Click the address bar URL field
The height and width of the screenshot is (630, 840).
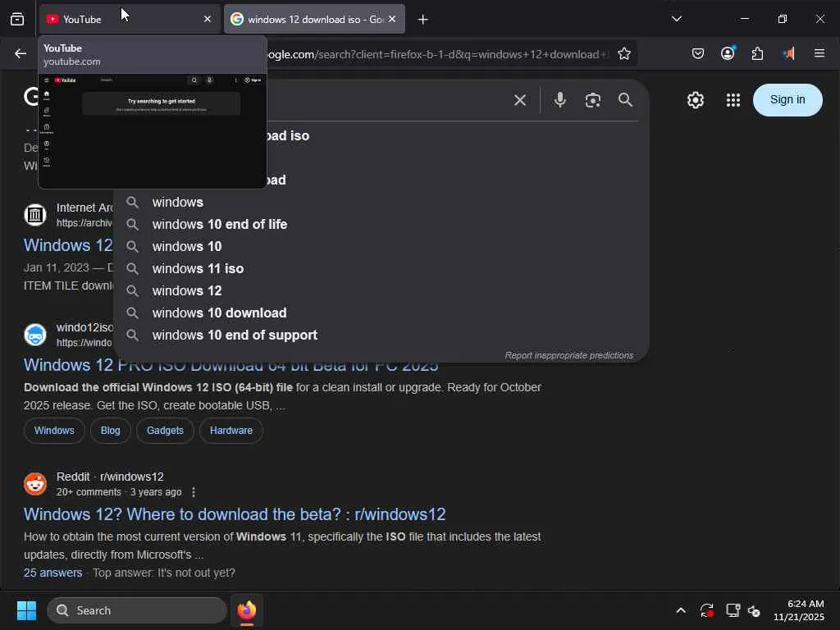440,54
